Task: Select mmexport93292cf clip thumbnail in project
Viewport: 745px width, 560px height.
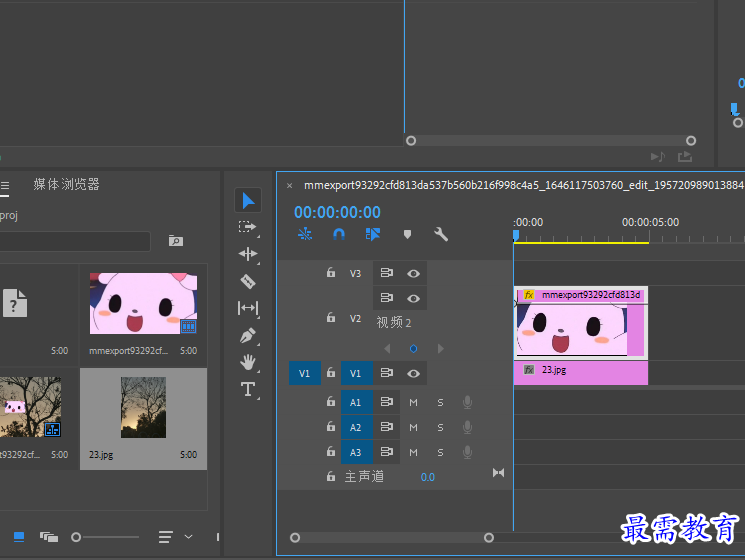Action: tap(143, 304)
